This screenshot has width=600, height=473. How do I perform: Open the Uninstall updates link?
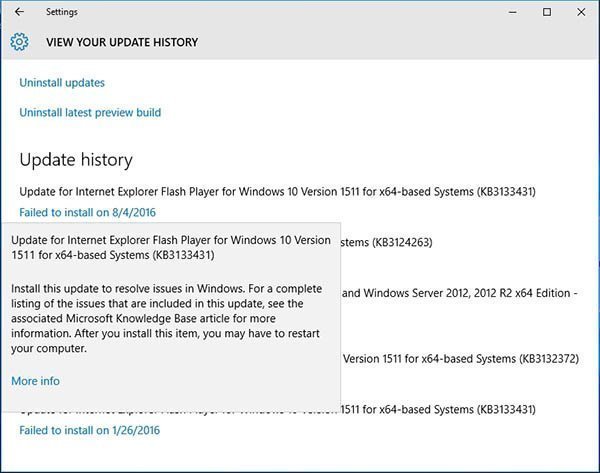(x=62, y=83)
